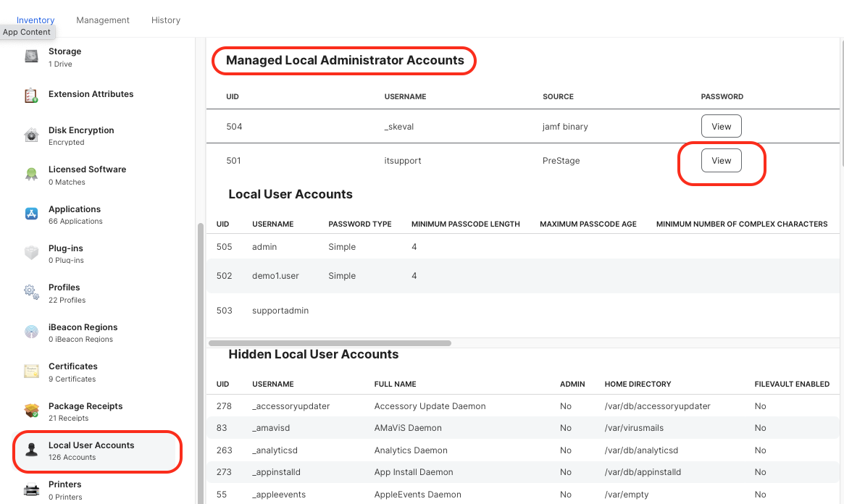Select the _appinstalld hidden account
The width and height of the screenshot is (844, 504).
click(x=522, y=472)
